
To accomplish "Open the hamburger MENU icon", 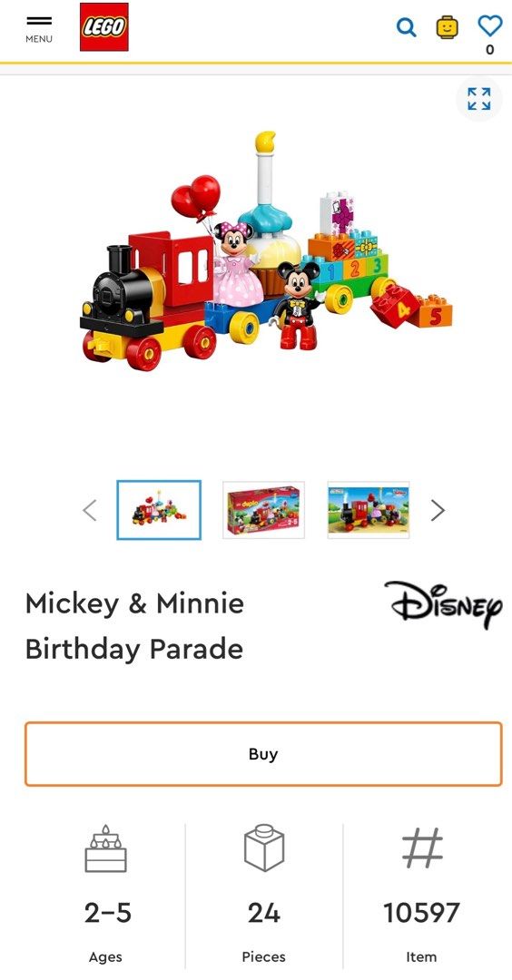I will coord(39,29).
